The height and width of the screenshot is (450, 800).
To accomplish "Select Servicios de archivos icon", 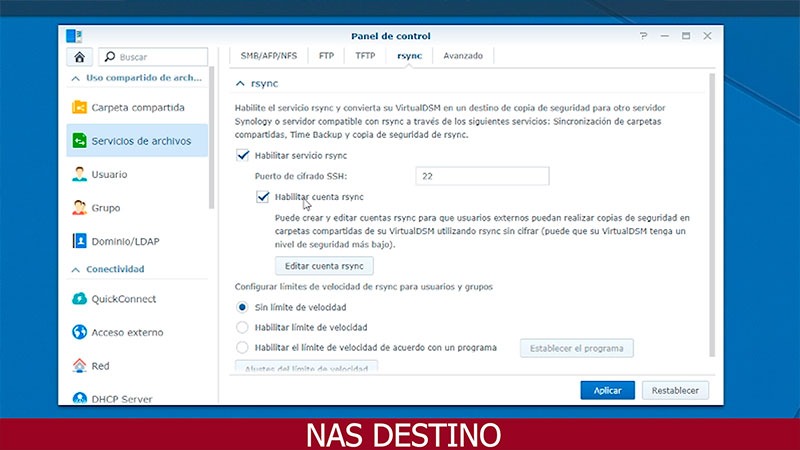I will [x=79, y=141].
